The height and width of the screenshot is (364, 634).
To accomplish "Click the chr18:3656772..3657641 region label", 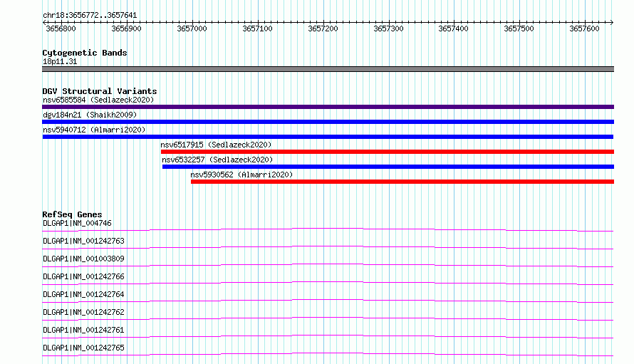I will [90, 16].
